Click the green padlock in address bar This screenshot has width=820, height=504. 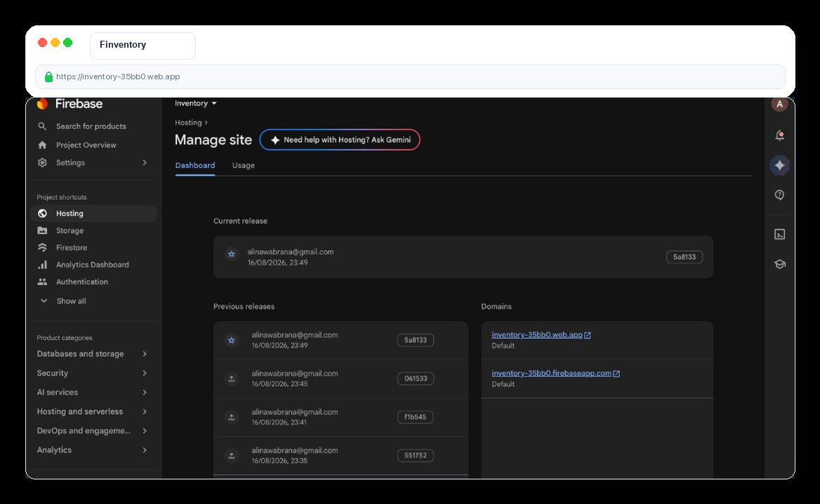coord(48,77)
